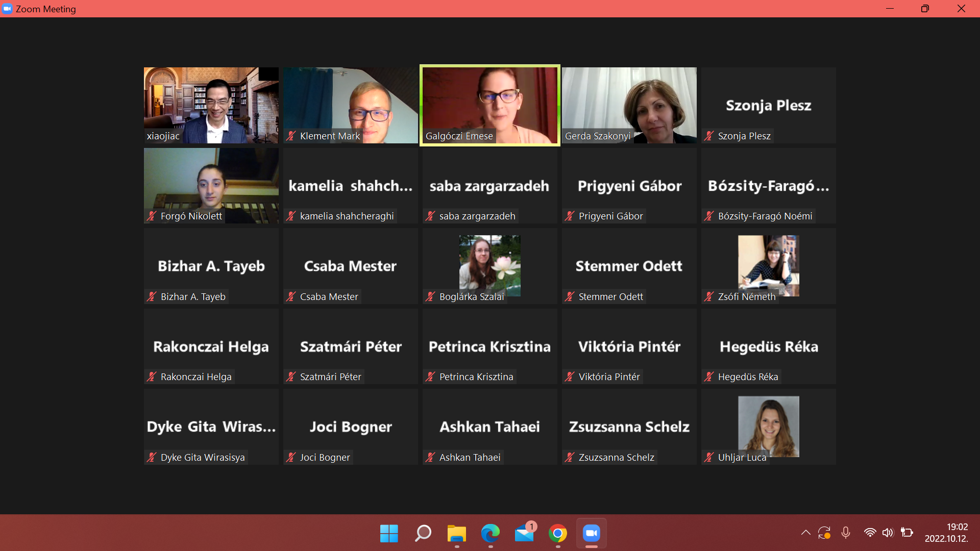This screenshot has width=980, height=551.
Task: Click muted mic icon beside Bizhar A. Tayeb label
Action: click(152, 296)
